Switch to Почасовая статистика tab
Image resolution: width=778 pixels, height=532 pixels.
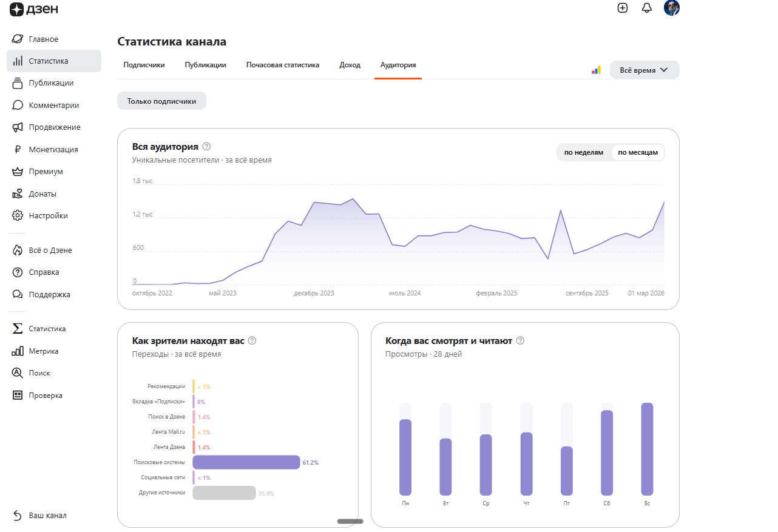coord(282,65)
